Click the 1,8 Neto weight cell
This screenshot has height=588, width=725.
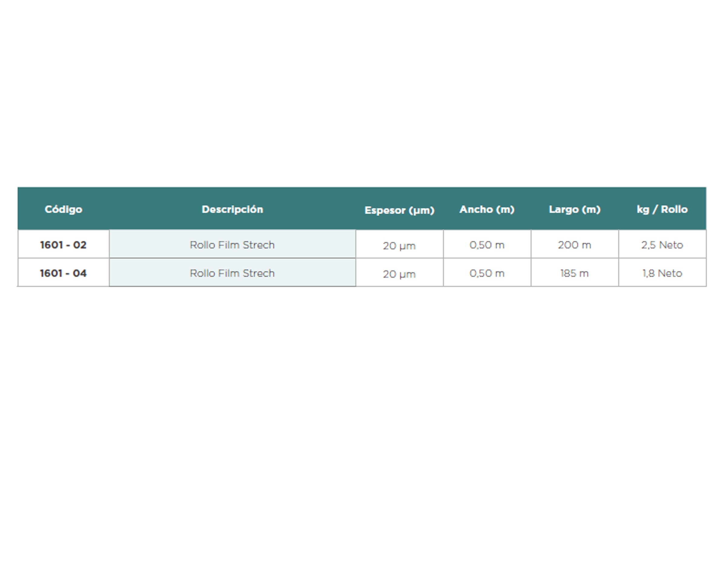pos(662,273)
